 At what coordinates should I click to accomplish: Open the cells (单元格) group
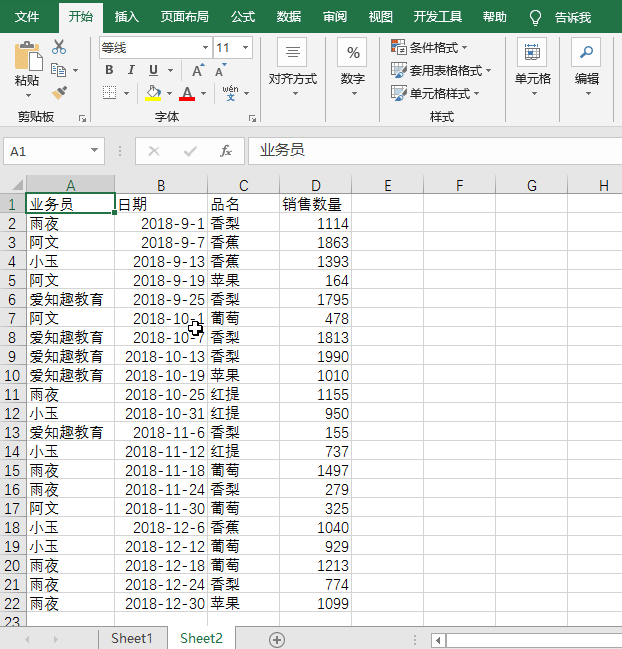click(532, 68)
